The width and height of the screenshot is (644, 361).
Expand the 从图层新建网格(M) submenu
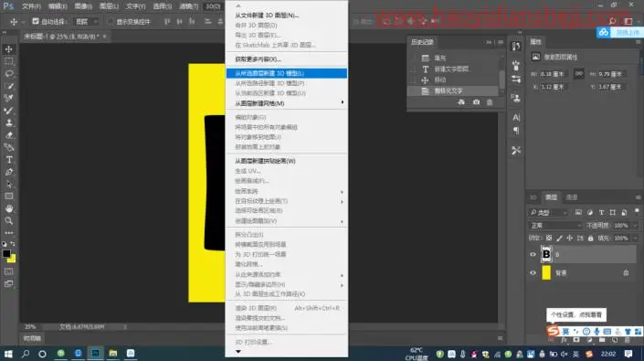coord(287,103)
